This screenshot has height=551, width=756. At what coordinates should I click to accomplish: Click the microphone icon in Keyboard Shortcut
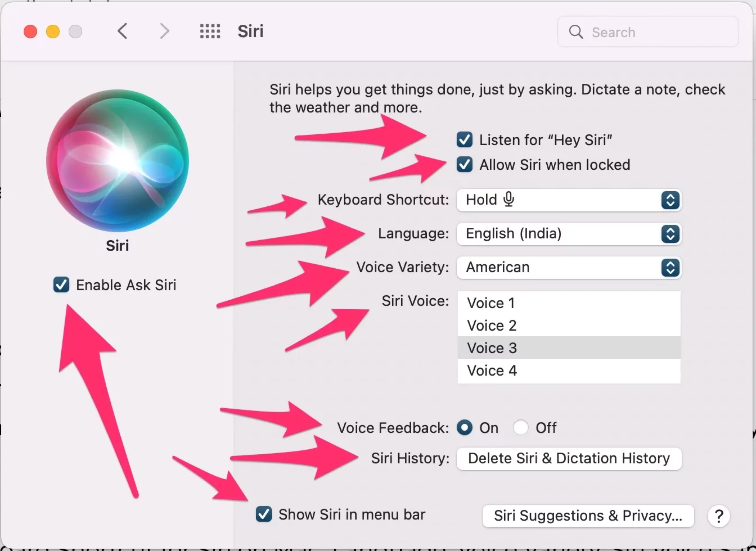[509, 200]
